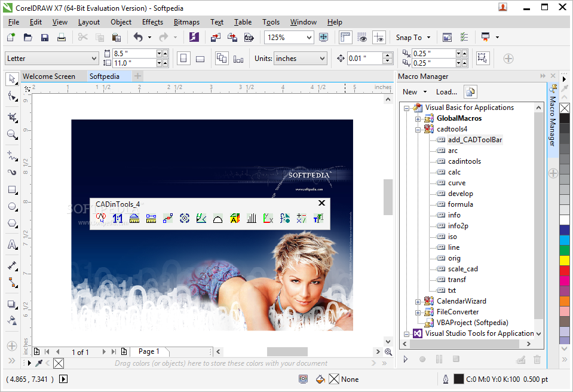Image resolution: width=573 pixels, height=392 pixels.
Task: Toggle Portrait page orientation
Action: click(x=184, y=59)
